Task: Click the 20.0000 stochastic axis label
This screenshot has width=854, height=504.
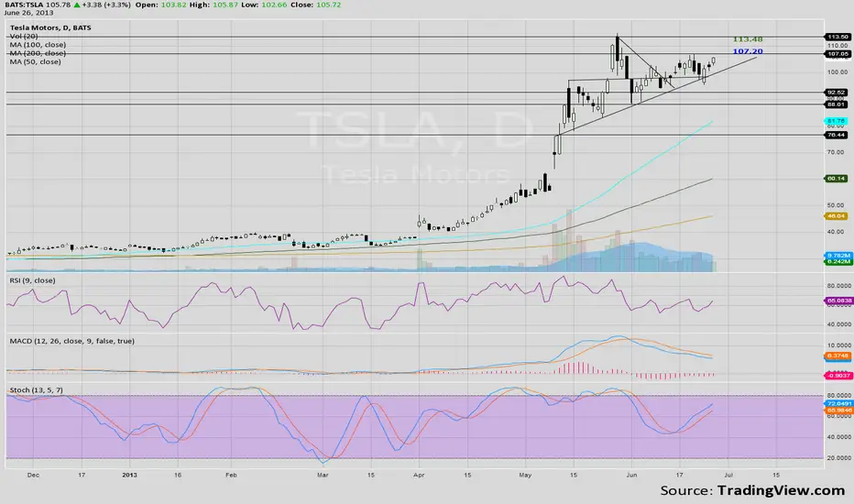Action: (x=838, y=458)
